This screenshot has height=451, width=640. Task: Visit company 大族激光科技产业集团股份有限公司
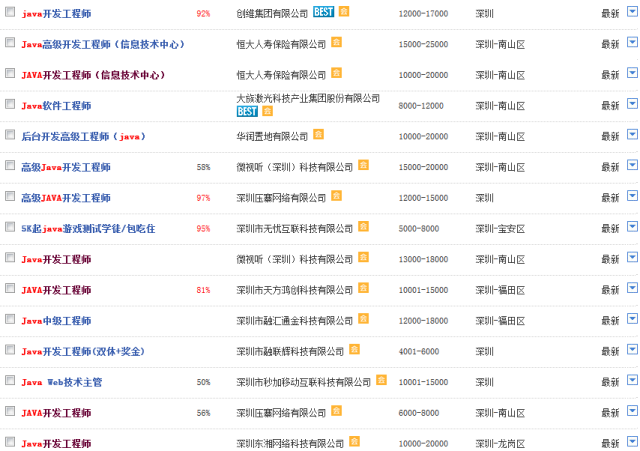pos(308,98)
